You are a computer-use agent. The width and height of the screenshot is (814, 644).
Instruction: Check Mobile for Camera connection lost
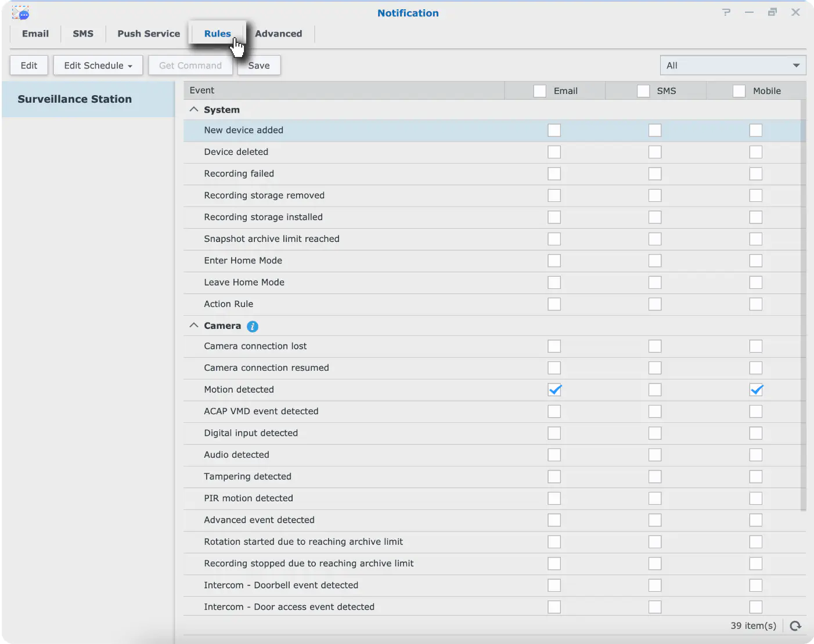(755, 346)
